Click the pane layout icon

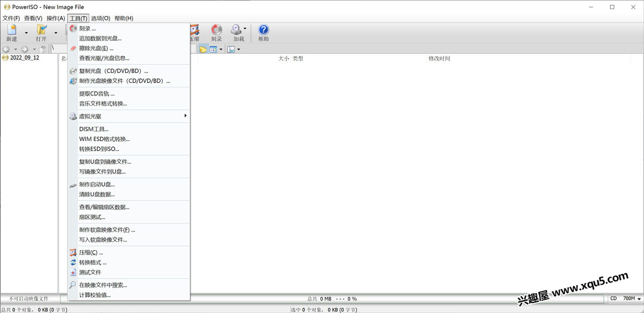(x=231, y=49)
